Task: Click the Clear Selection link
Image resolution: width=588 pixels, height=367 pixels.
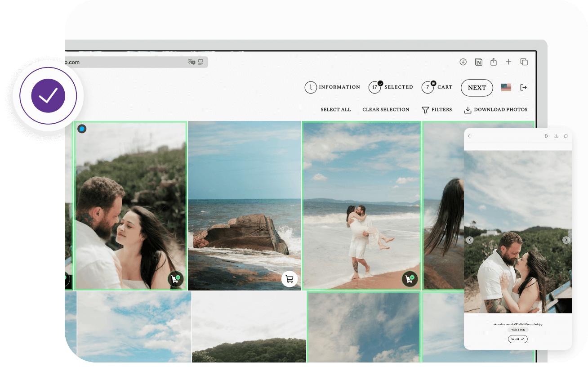Action: [386, 110]
